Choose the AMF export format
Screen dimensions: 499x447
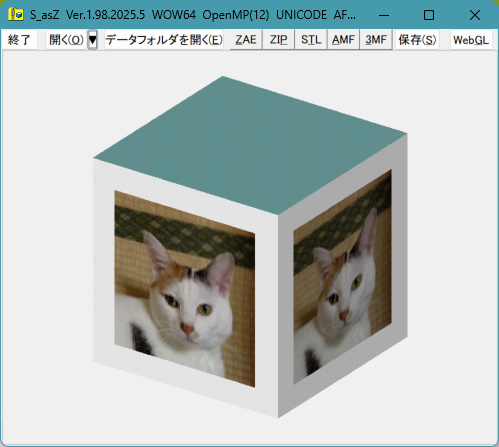tap(344, 40)
